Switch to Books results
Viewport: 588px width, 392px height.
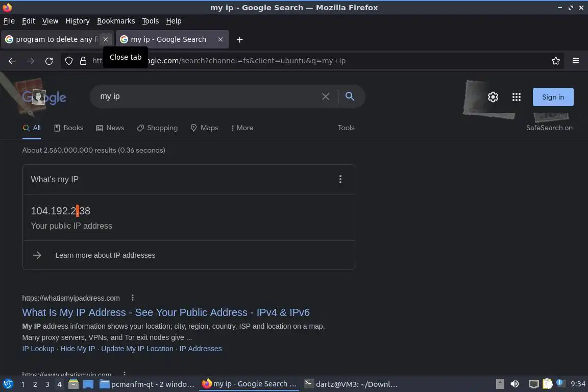[x=68, y=128]
